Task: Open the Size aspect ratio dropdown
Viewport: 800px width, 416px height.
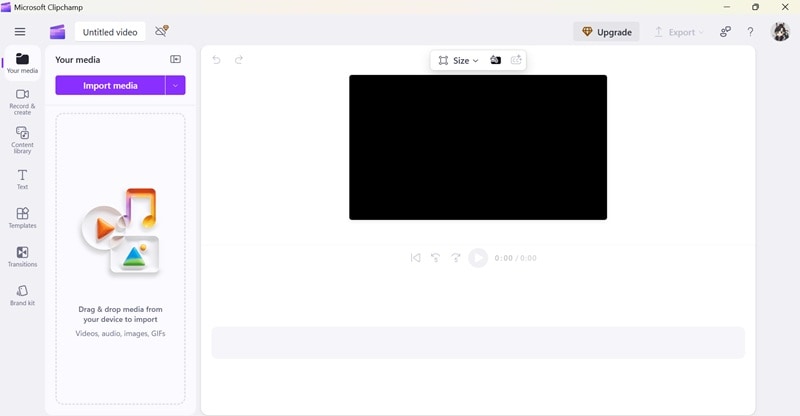Action: [458, 60]
